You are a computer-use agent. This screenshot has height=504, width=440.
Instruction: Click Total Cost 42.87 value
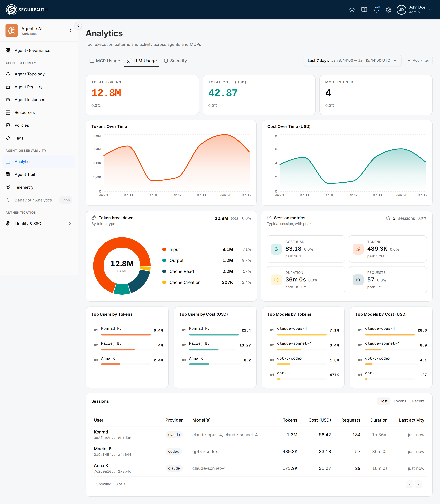coord(223,93)
